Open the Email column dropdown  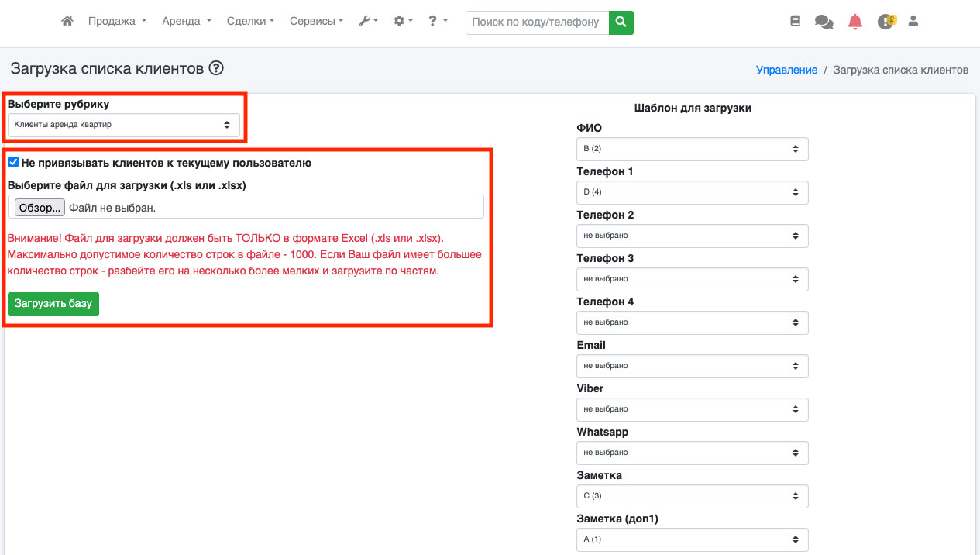692,366
